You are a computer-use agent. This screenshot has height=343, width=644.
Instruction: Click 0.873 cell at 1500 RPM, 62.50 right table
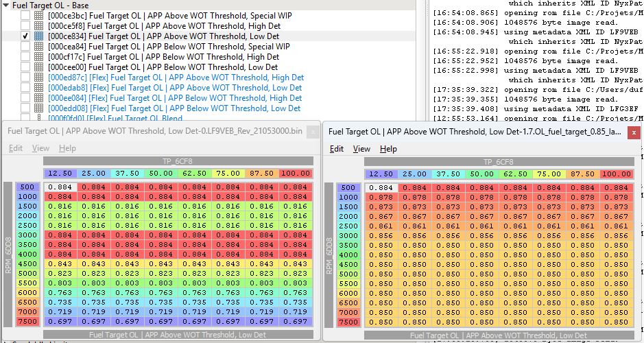pos(516,207)
